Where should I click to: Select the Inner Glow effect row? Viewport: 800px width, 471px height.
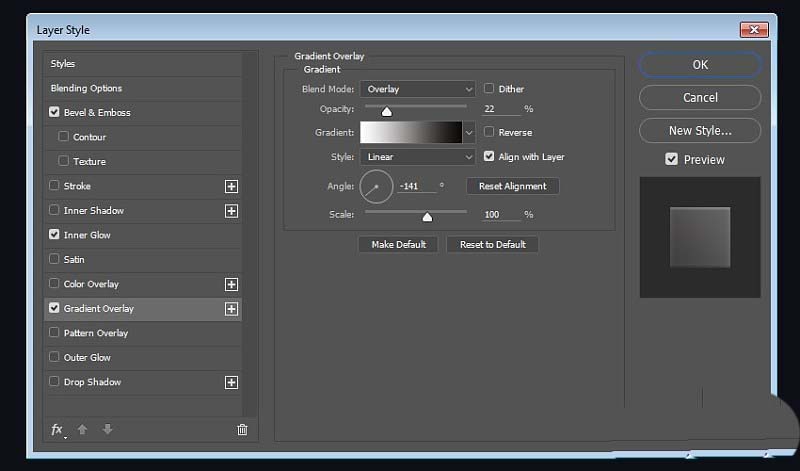coord(142,235)
